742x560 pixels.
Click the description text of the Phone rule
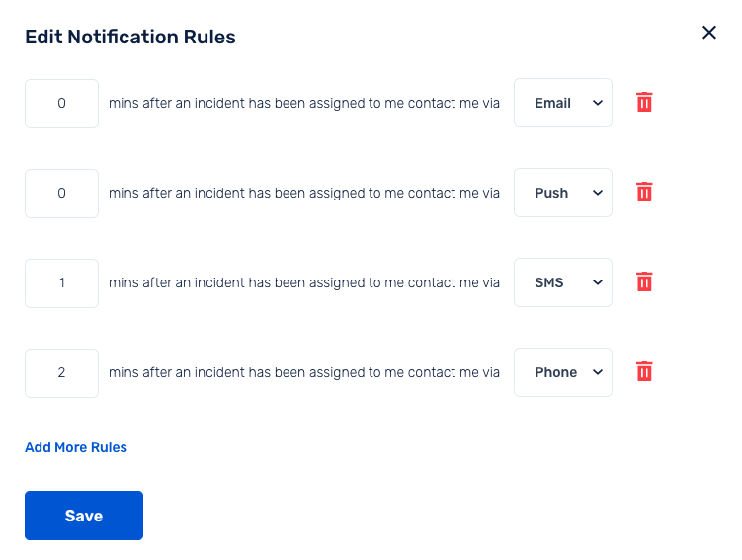coord(304,372)
